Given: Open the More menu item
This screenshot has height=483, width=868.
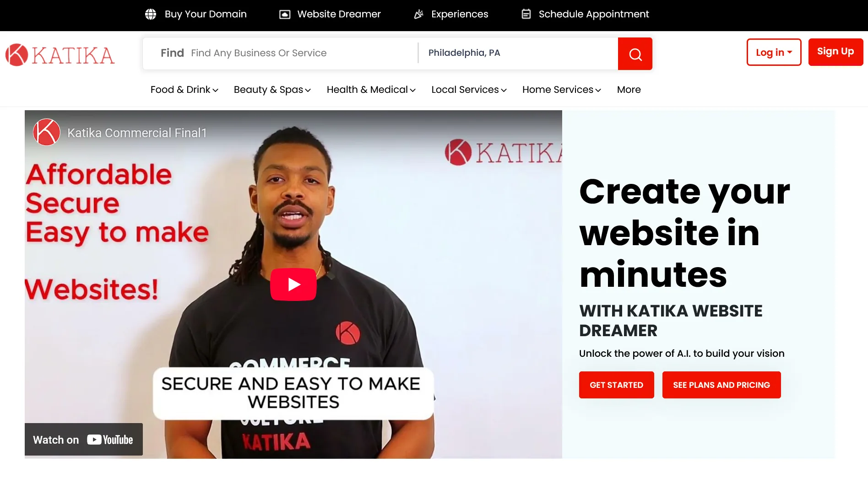Looking at the screenshot, I should click(x=629, y=90).
